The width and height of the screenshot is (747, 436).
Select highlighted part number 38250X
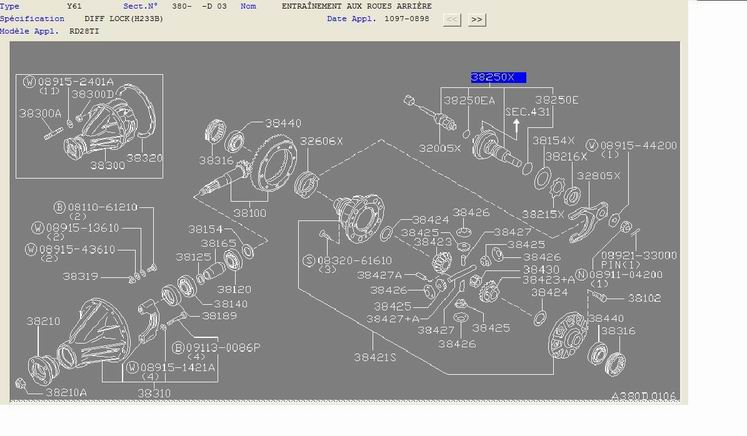click(x=498, y=77)
